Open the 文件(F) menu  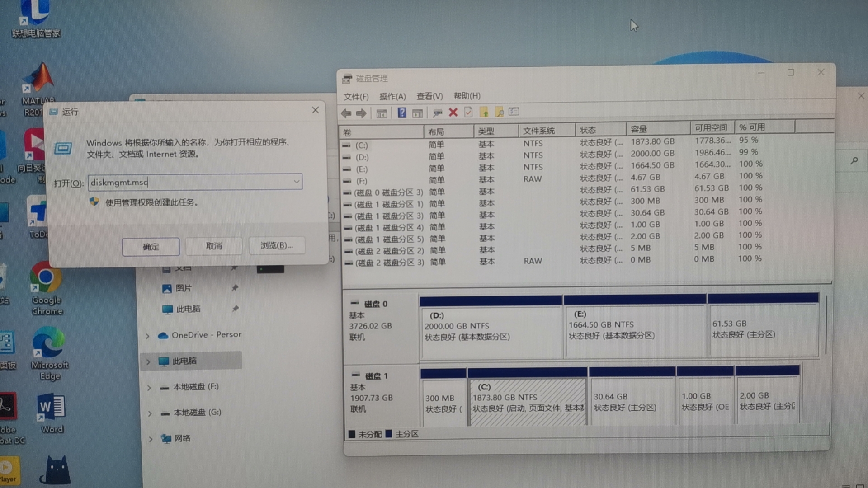[x=356, y=97]
